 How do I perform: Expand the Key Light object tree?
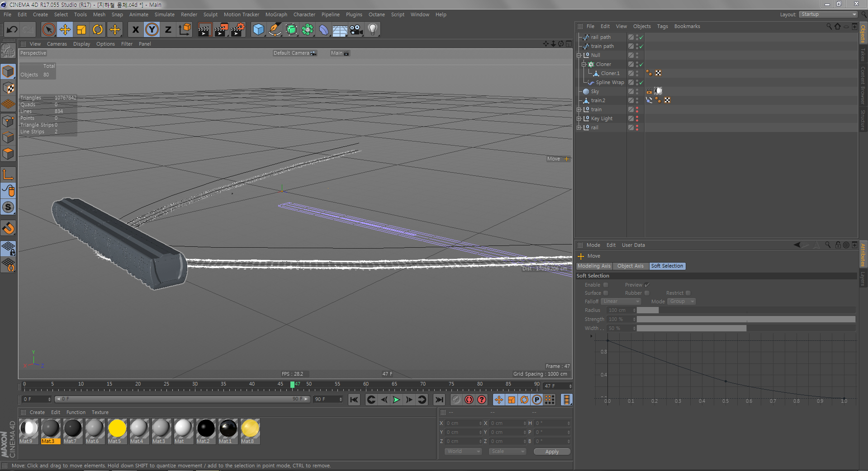(579, 118)
